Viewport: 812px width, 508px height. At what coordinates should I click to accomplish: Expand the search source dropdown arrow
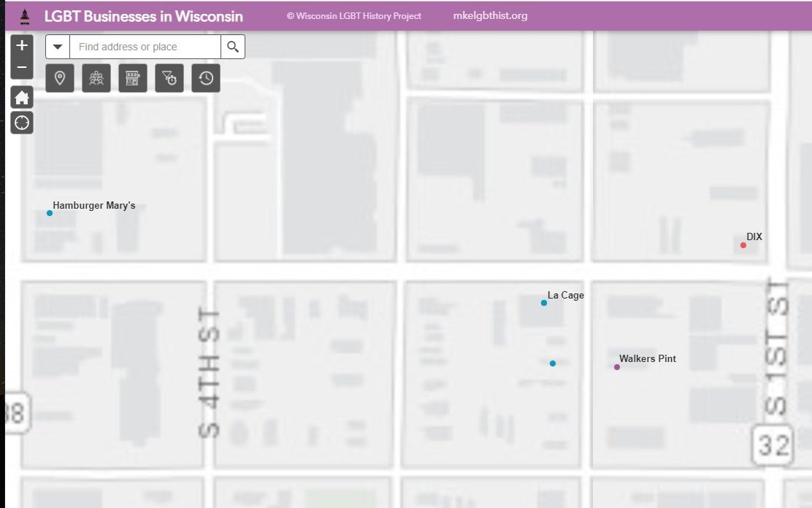click(58, 47)
